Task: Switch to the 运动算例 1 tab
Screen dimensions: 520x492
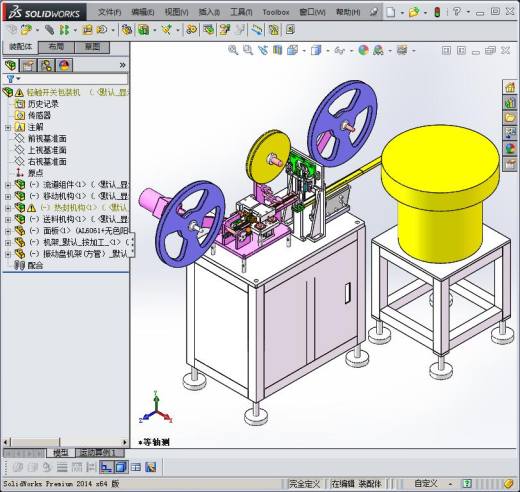Action: pos(100,452)
